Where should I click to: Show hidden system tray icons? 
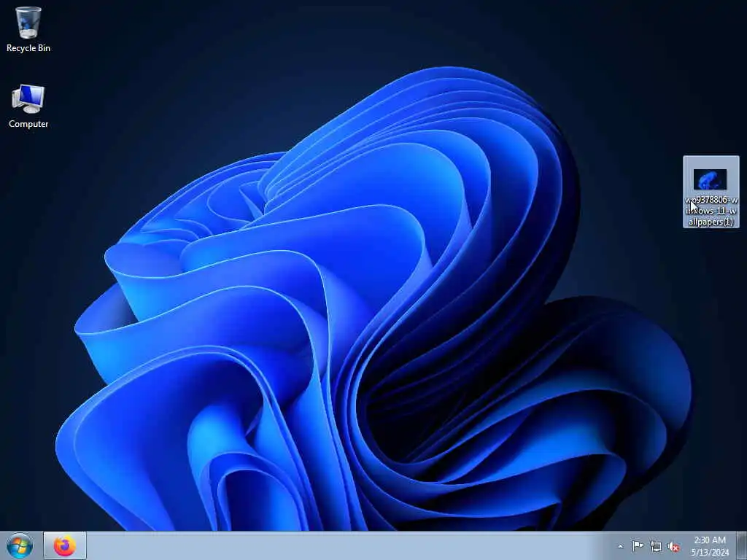[x=620, y=547]
